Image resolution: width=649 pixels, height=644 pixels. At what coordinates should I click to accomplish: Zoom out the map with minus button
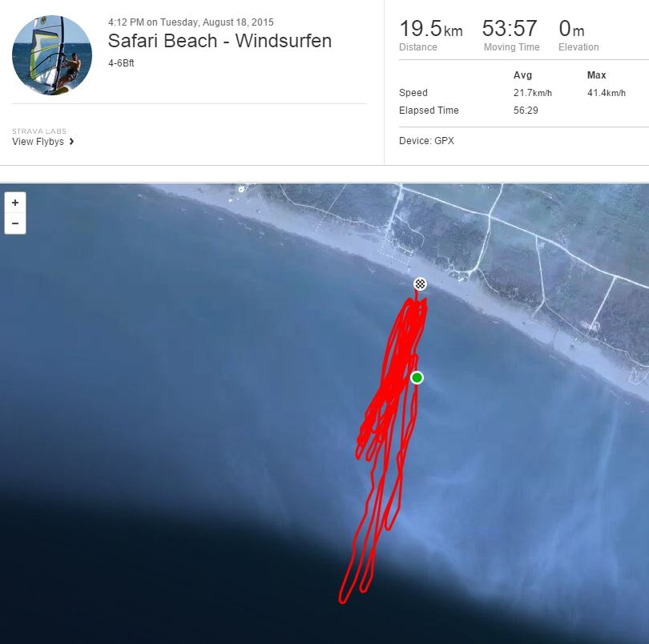coord(15,223)
